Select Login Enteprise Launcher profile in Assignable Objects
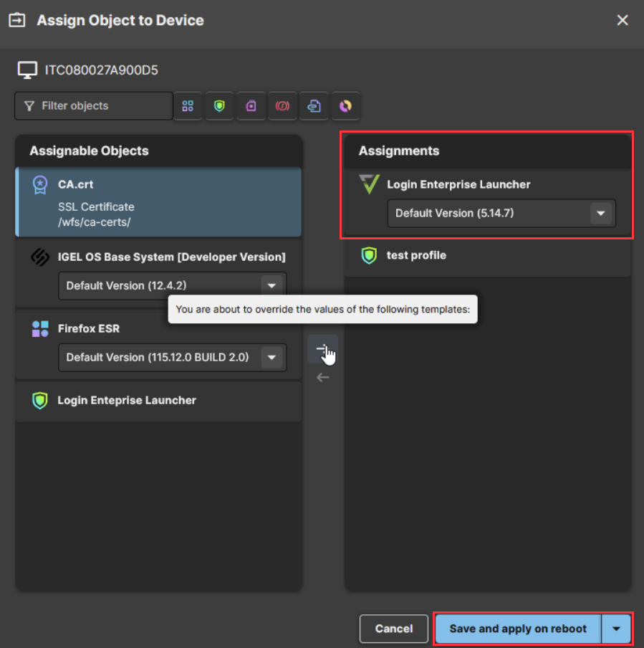Viewport: 644px width, 648px height. pos(158,401)
